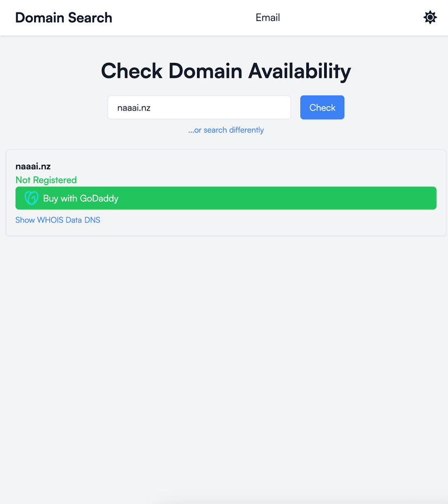The image size is (448, 504).
Task: Click the word "Search" in the site logo
Action: [90, 17]
